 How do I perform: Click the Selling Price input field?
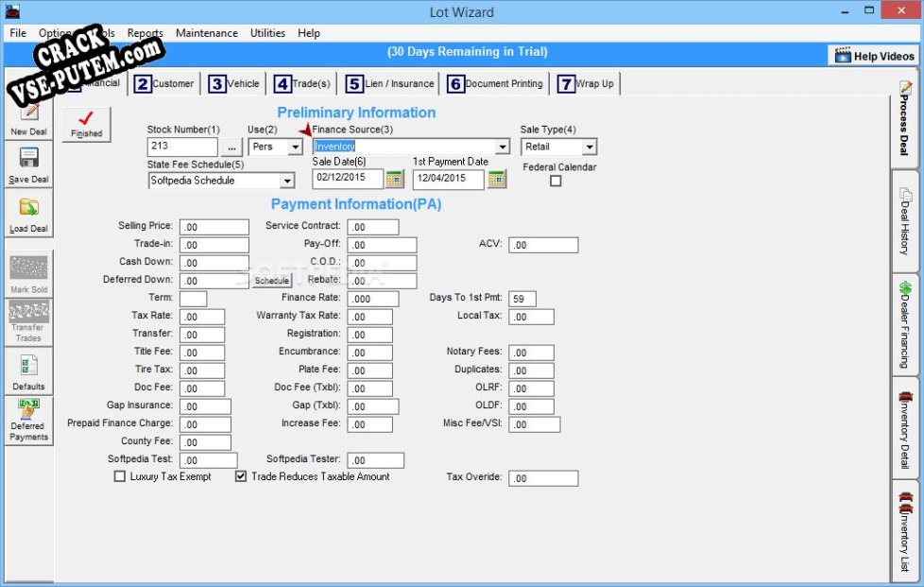[214, 227]
